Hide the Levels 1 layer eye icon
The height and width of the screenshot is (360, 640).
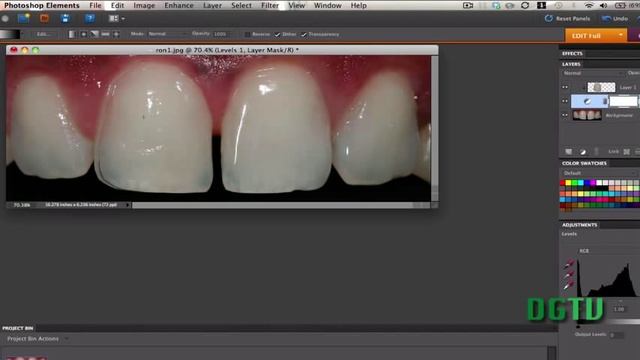point(565,101)
